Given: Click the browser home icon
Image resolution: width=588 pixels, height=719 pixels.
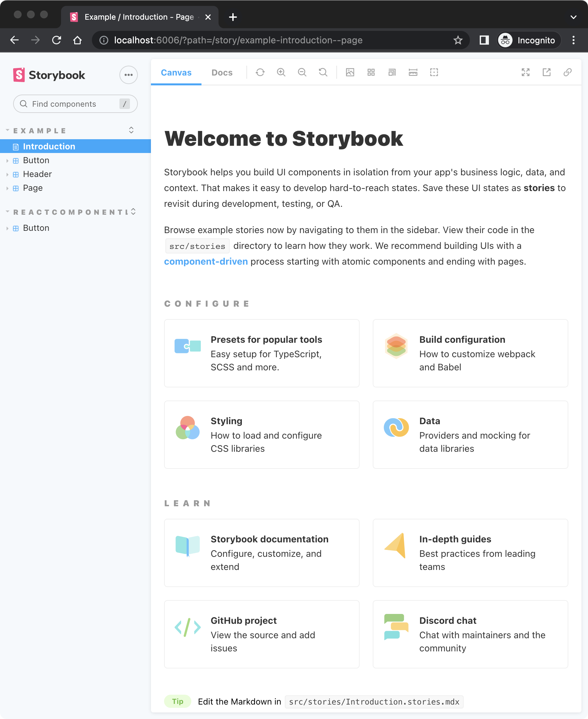Looking at the screenshot, I should (77, 40).
